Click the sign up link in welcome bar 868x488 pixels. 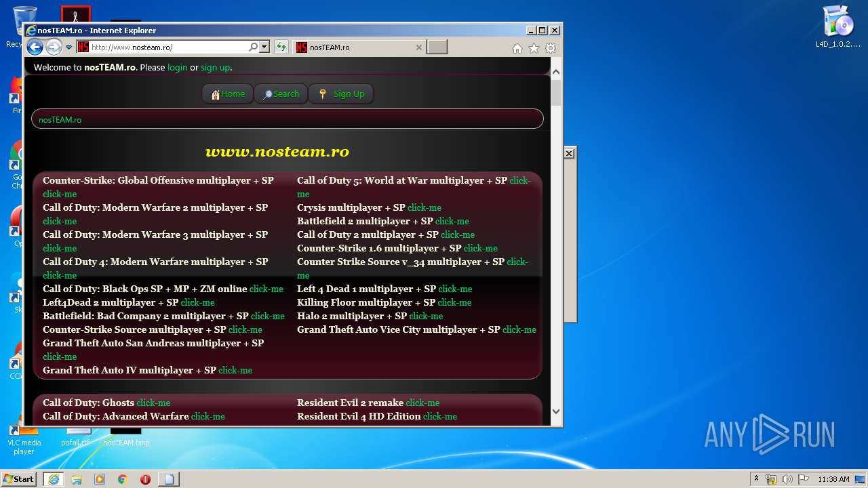[x=215, y=67]
